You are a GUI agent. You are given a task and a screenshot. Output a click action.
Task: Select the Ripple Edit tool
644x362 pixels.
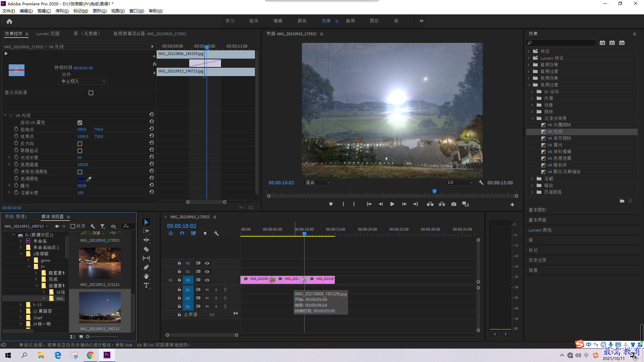146,240
